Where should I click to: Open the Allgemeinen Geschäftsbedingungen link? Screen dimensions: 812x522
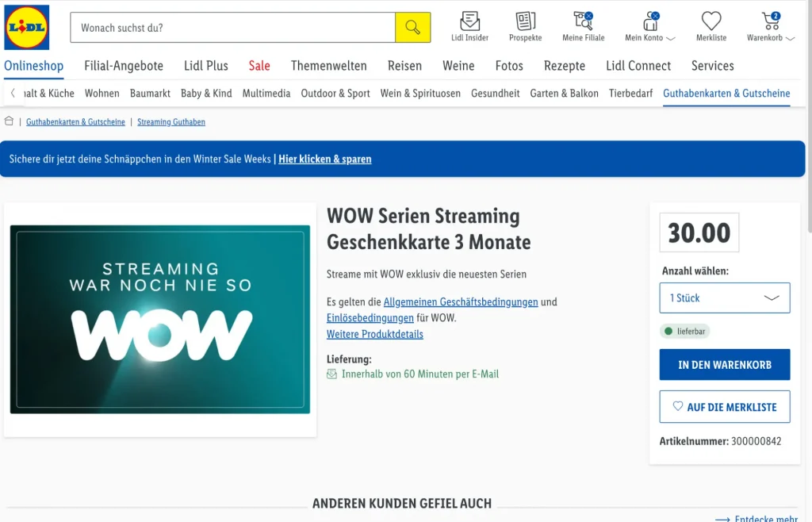(461, 302)
